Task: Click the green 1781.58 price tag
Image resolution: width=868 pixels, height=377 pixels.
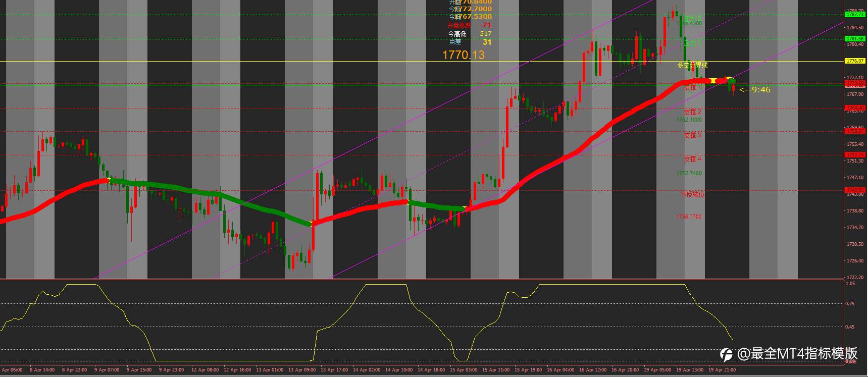Action: (x=855, y=38)
